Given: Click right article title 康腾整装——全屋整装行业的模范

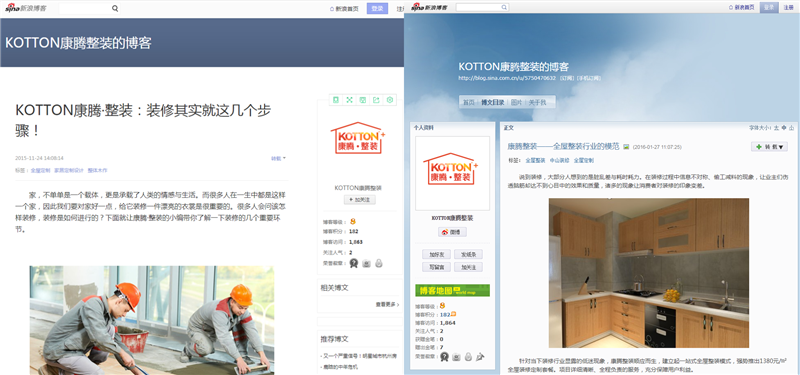Looking at the screenshot, I should click(x=563, y=146).
